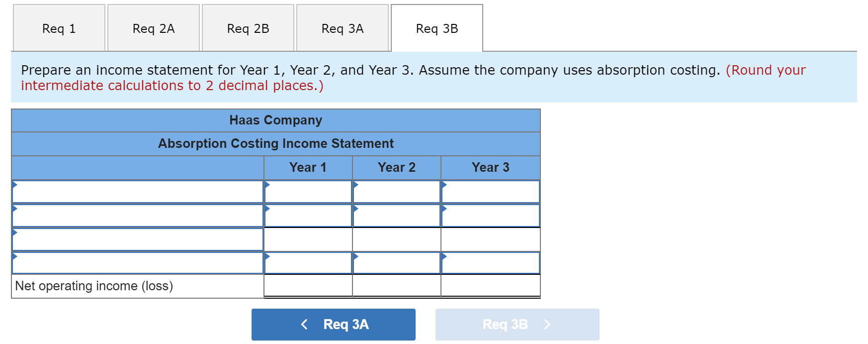868x344 pixels.
Task: Click the blue flag indicator in Year 1 second row
Action: click(267, 209)
